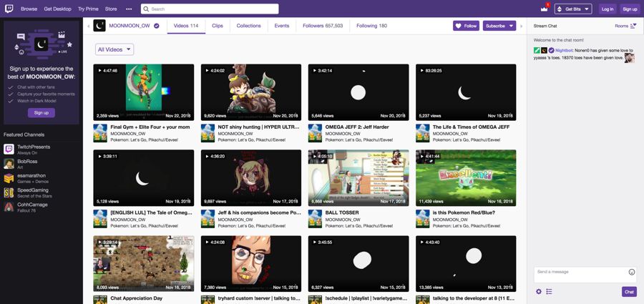
Task: Click game box art beside Final Gym video
Action: (99, 133)
